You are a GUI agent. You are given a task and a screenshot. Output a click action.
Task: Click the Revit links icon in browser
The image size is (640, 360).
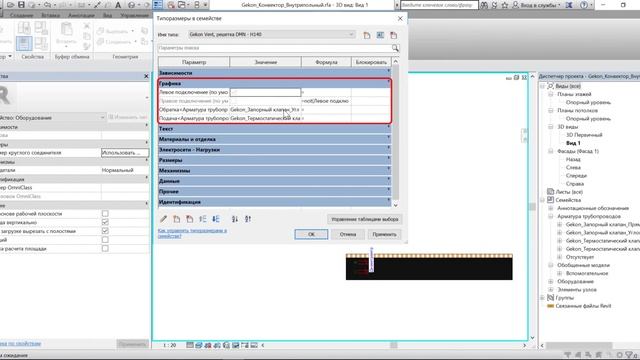tap(551, 306)
